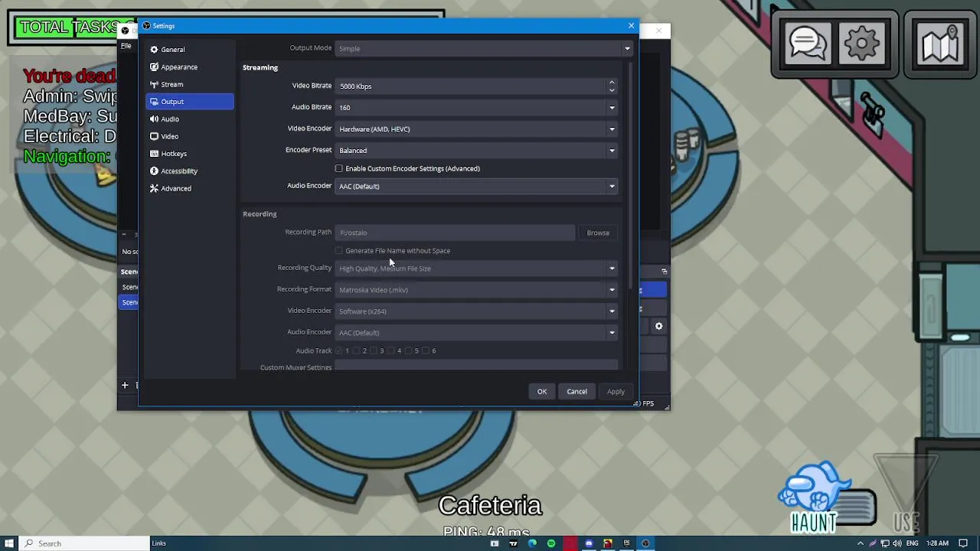Open the game chat speech bubble icon

807,44
